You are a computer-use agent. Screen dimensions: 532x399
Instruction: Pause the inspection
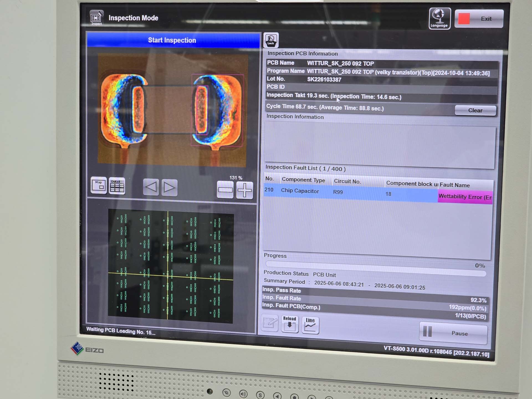point(453,333)
